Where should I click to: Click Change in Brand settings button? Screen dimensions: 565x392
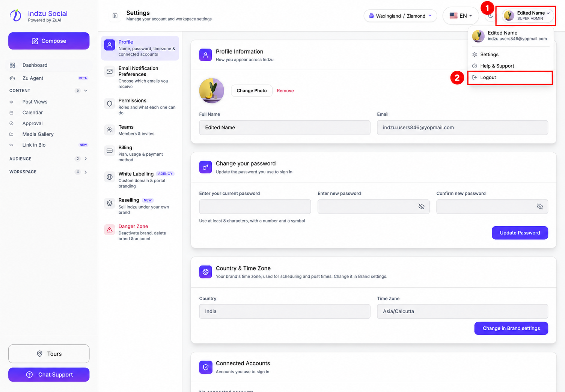511,328
